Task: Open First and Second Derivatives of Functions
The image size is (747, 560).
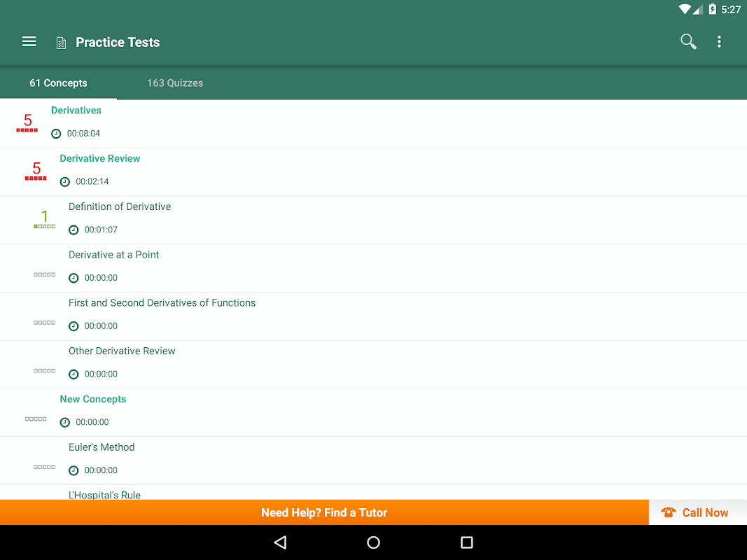Action: point(374,316)
